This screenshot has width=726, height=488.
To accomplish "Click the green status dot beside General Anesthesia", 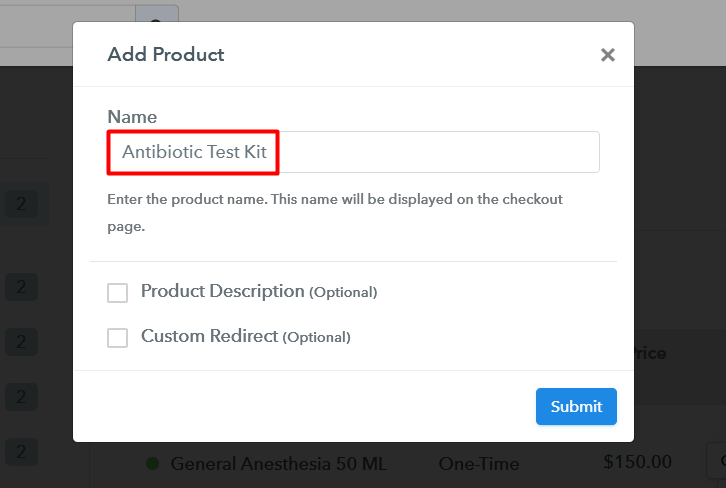I will click(152, 464).
